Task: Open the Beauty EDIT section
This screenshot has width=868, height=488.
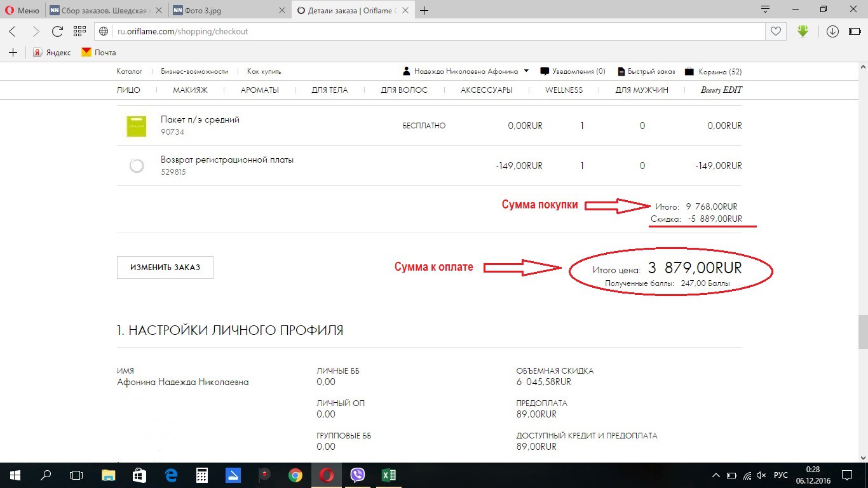Action: pyautogui.click(x=721, y=90)
